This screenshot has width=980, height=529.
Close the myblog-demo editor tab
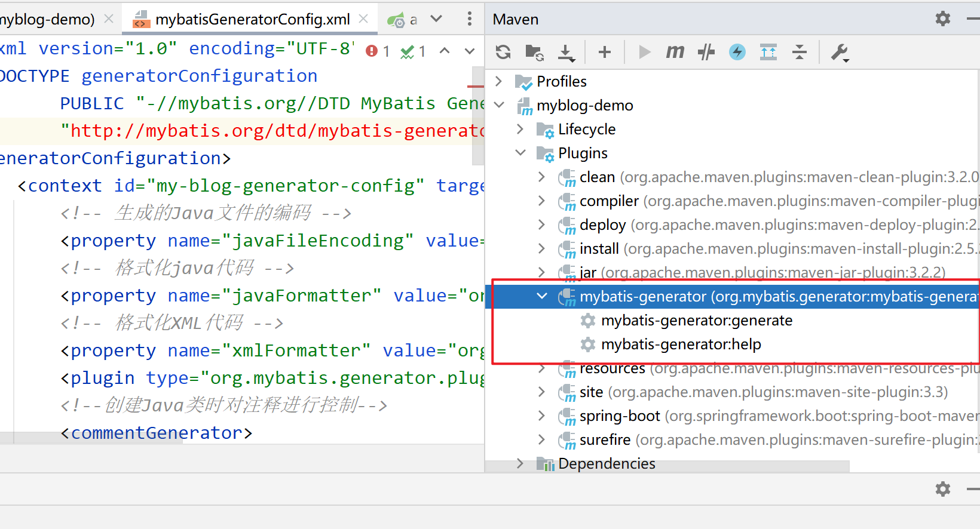[x=109, y=19]
